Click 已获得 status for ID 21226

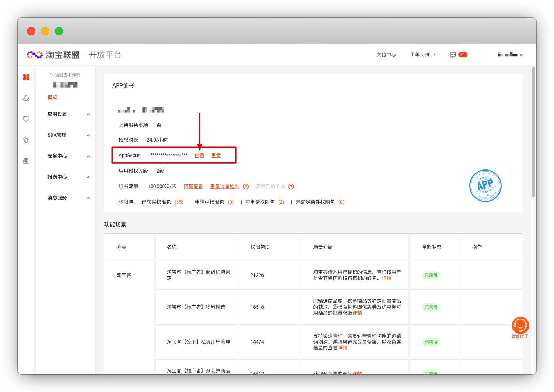click(431, 275)
